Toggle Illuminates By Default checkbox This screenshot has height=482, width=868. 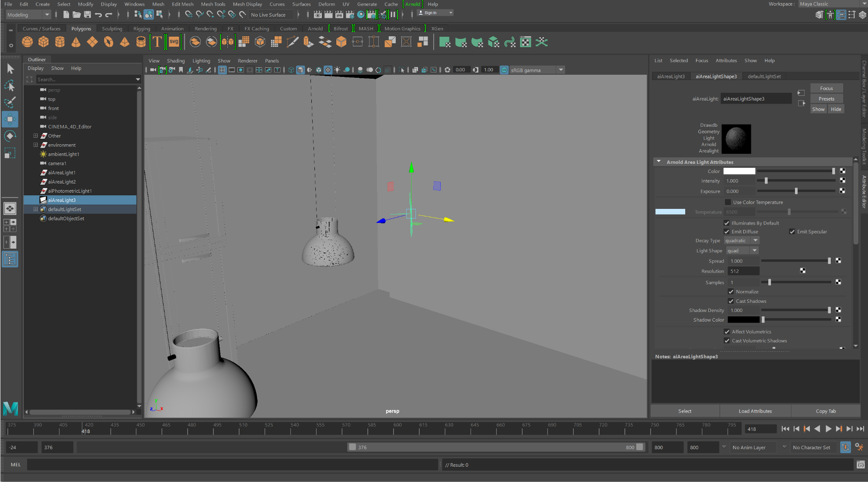coord(727,223)
